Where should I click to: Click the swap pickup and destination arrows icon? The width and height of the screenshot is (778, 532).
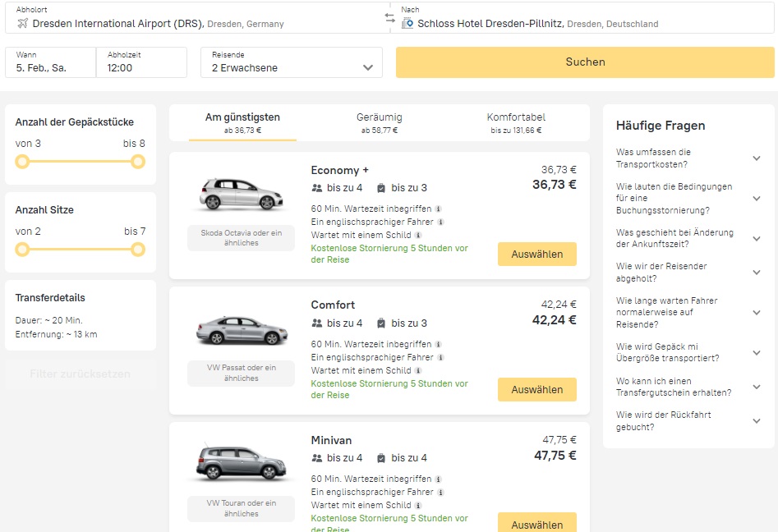pos(389,17)
